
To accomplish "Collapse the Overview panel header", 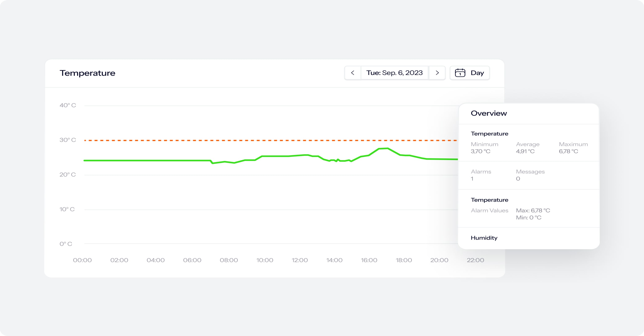I will (489, 113).
